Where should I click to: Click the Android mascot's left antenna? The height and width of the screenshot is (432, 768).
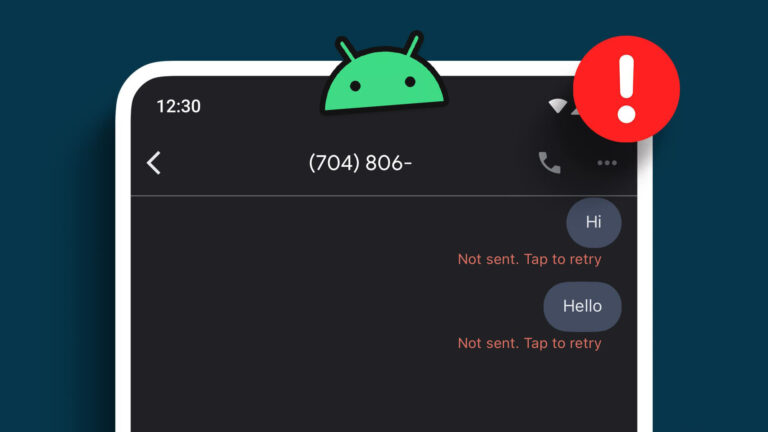pos(346,49)
